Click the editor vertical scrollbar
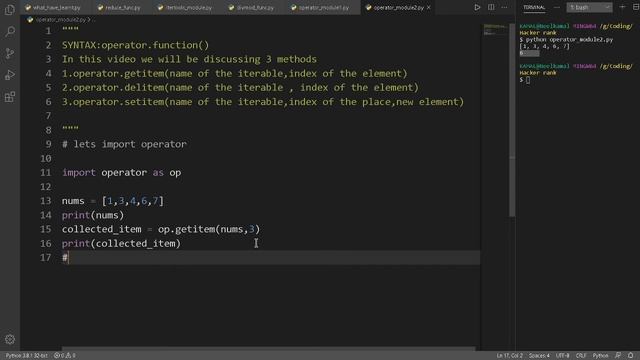 (512, 120)
